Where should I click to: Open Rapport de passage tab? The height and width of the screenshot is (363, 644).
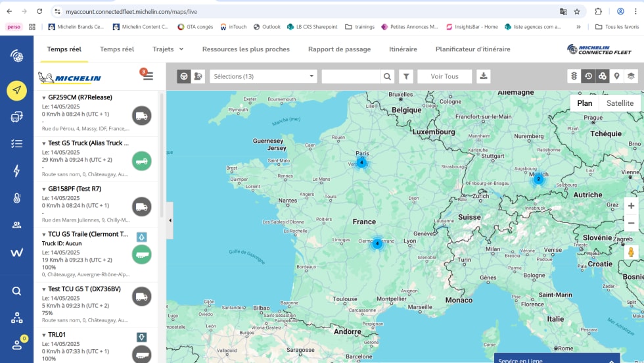pyautogui.click(x=339, y=49)
